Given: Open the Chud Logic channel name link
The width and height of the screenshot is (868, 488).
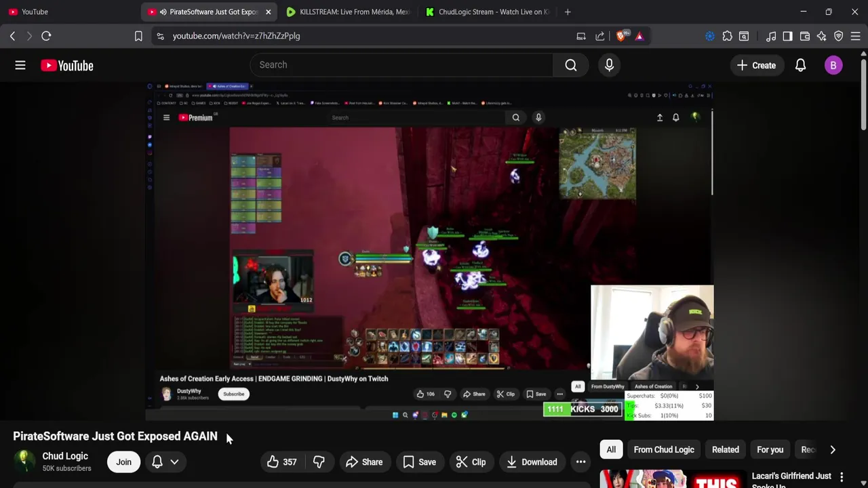Looking at the screenshot, I should (x=65, y=456).
